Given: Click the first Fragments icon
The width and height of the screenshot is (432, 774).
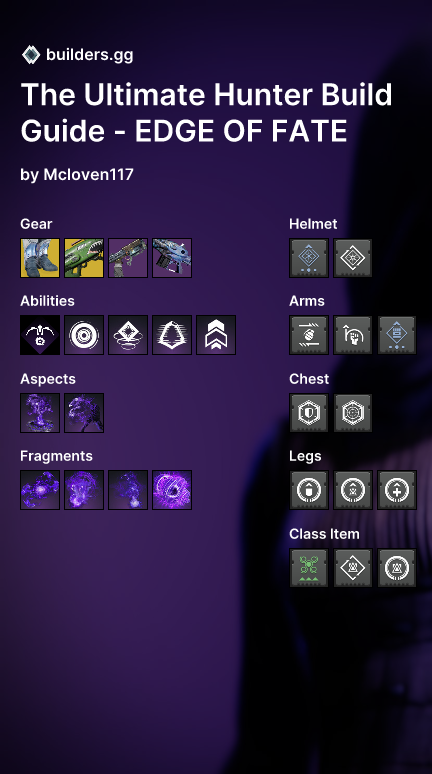Looking at the screenshot, I should 40,490.
